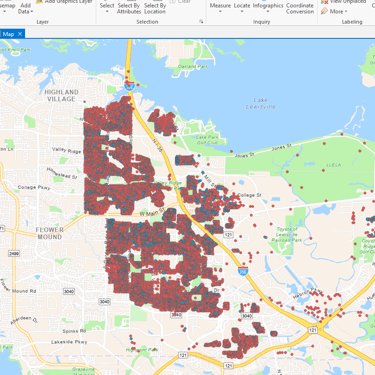Click Add Graphics Layer in the Layer group
Screen dimensions: 375x375
coord(64,2)
